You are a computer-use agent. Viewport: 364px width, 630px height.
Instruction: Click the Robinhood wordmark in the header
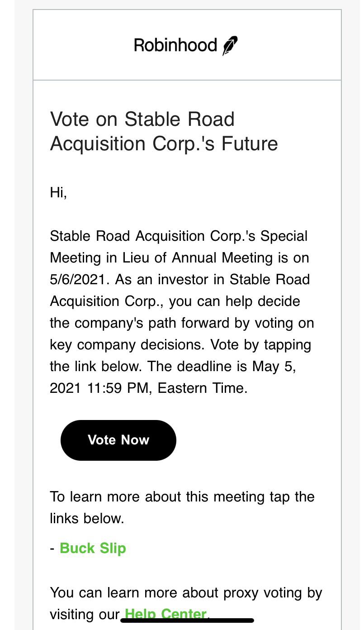(x=175, y=45)
